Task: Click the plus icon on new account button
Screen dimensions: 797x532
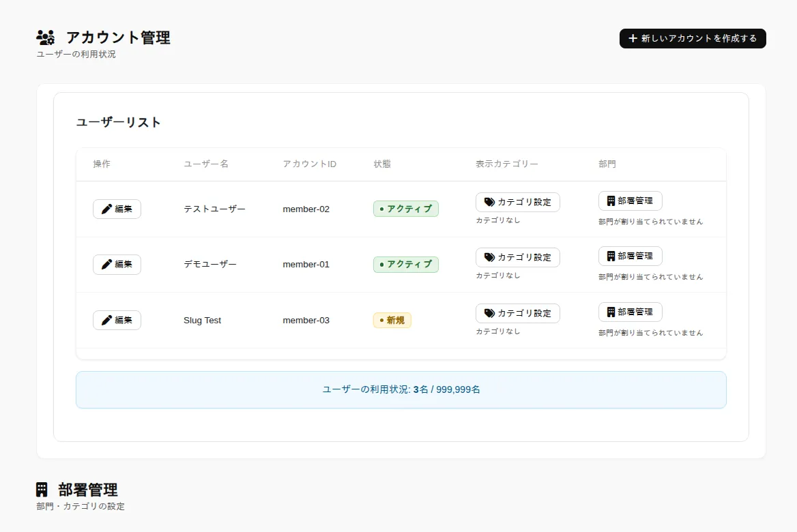Action: [633, 39]
